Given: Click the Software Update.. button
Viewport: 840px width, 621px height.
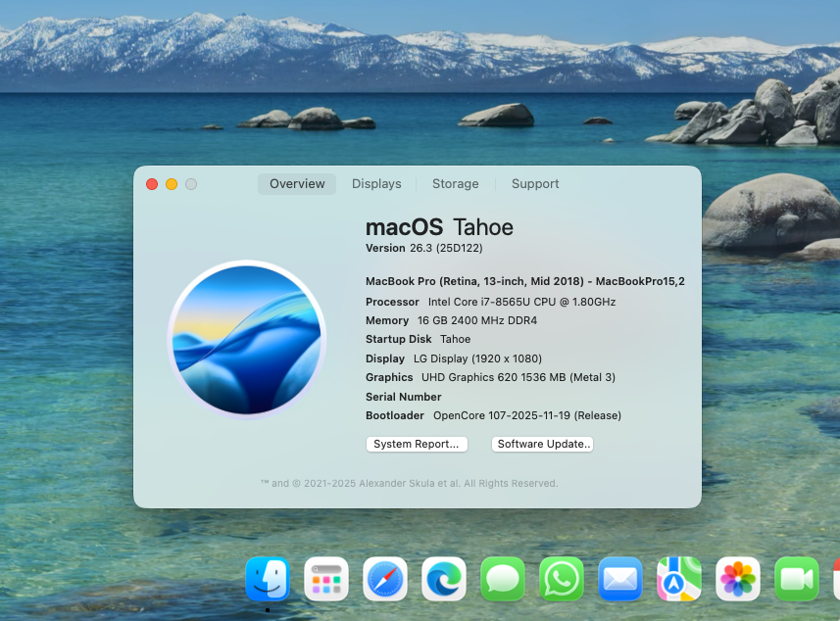Looking at the screenshot, I should pos(543,444).
